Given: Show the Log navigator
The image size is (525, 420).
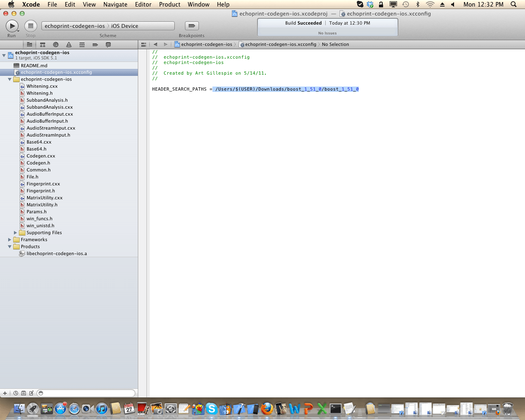Looking at the screenshot, I should click(x=108, y=45).
